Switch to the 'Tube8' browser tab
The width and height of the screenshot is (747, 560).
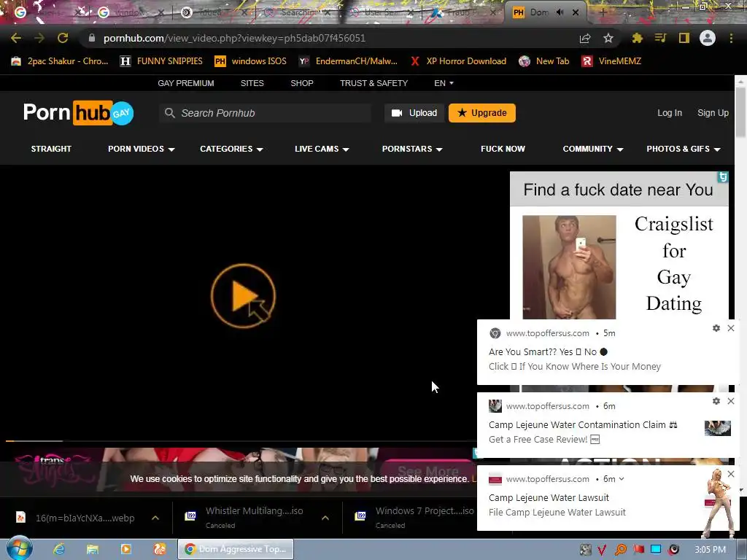coord(214,12)
